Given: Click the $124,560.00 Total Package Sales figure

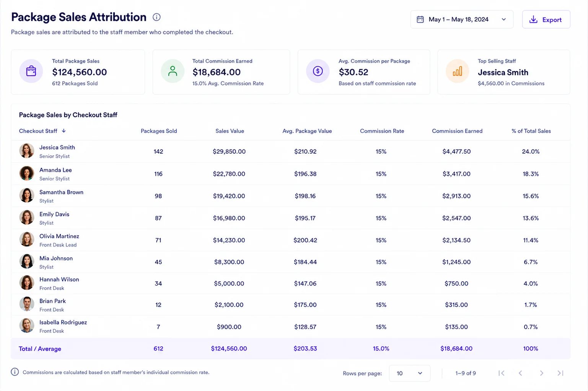Looking at the screenshot, I should [x=80, y=72].
